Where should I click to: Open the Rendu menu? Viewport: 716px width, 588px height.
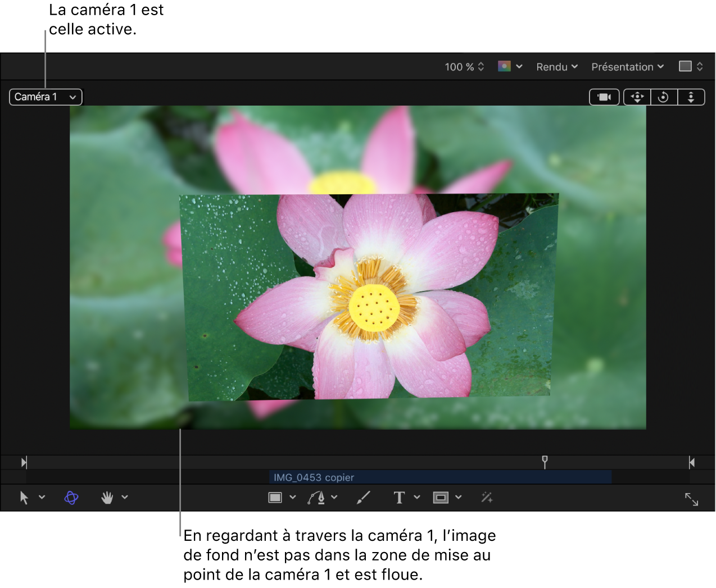[x=557, y=67]
